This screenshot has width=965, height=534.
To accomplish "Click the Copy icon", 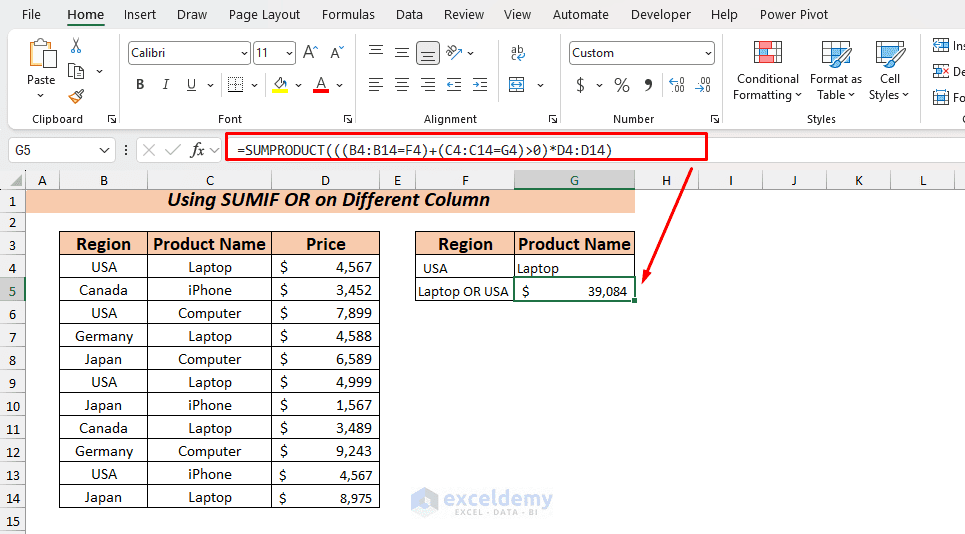I will click(x=76, y=71).
